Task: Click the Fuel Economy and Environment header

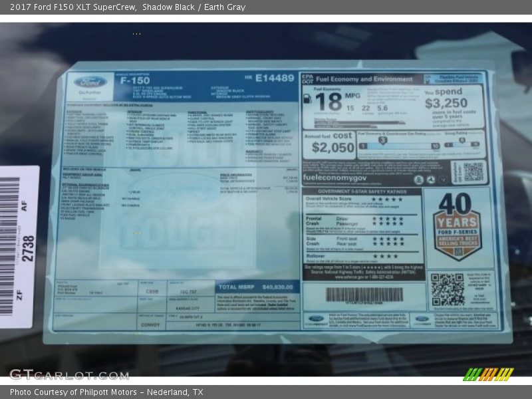Action: pyautogui.click(x=364, y=78)
